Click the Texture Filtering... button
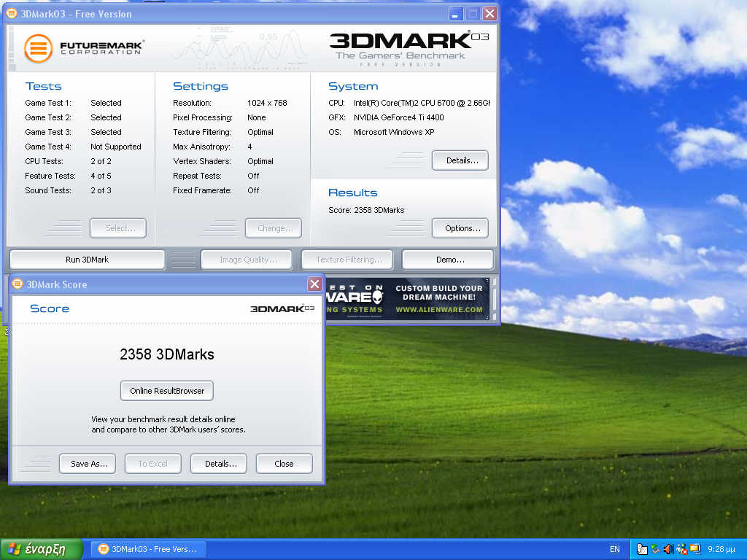Viewport: 747px width, 560px height. [x=347, y=260]
